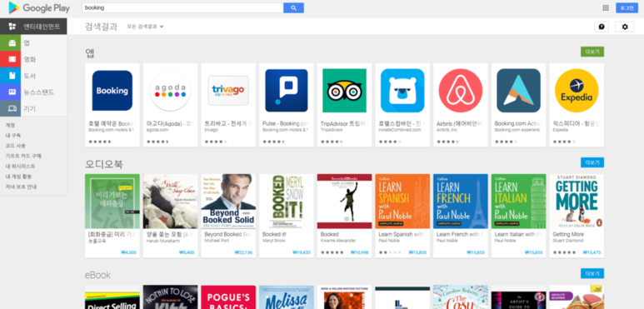Open Learn Spanish with Paul Noble cover
Screen dimensions: 644x309
pos(402,201)
